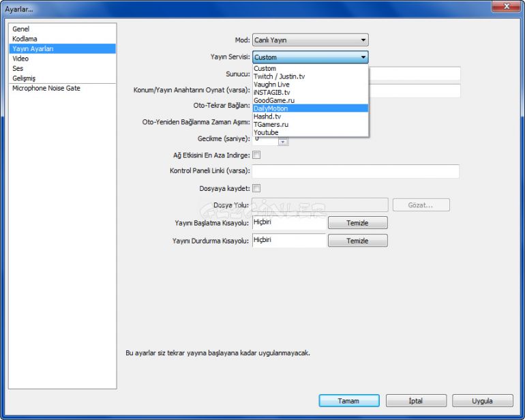Choose iNSTAGIB.tv from the list

pos(310,93)
